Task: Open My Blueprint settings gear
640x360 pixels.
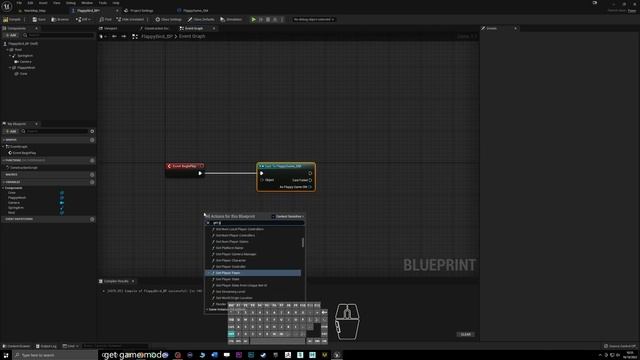Action: pos(92,131)
